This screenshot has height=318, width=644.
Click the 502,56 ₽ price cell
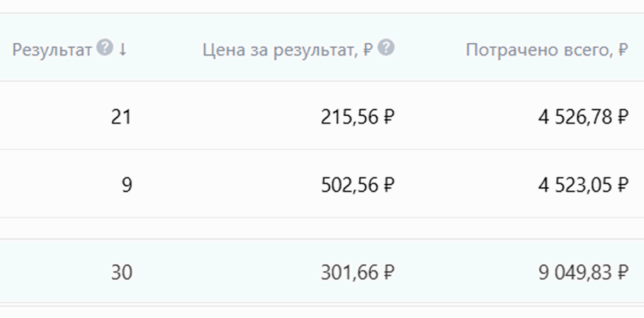357,185
